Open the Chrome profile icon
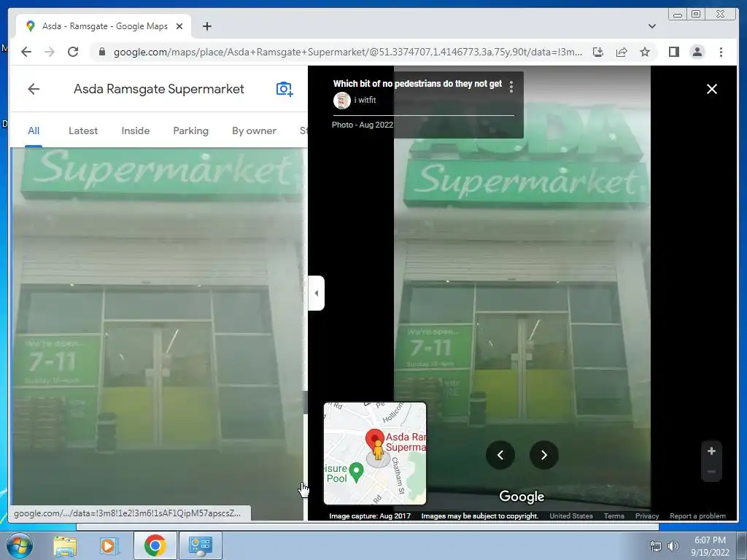 click(x=697, y=52)
